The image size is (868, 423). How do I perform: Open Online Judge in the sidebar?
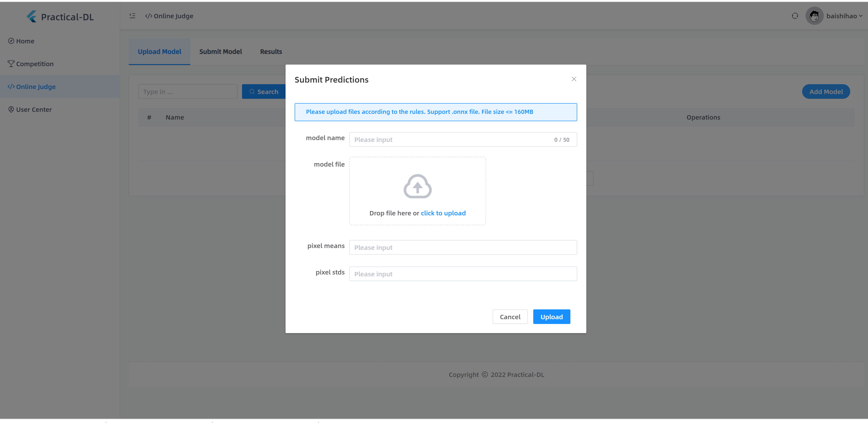click(36, 87)
